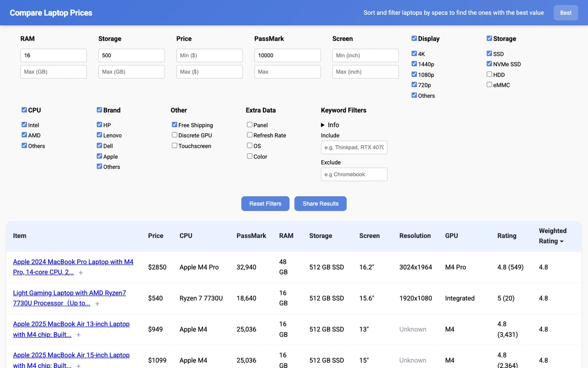Image resolution: width=588 pixels, height=368 pixels.
Task: Open the MacBook Air 13-inch link
Action: (x=71, y=329)
